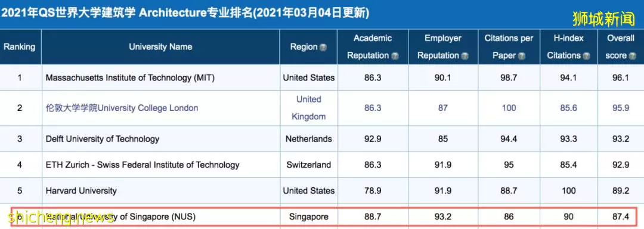Click the University Name column header
644x229 pixels.
tap(160, 47)
